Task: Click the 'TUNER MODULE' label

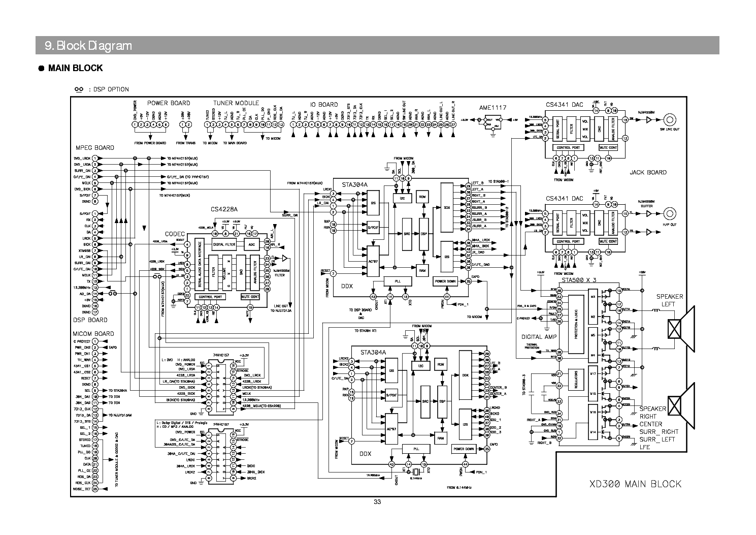Action: (x=236, y=103)
